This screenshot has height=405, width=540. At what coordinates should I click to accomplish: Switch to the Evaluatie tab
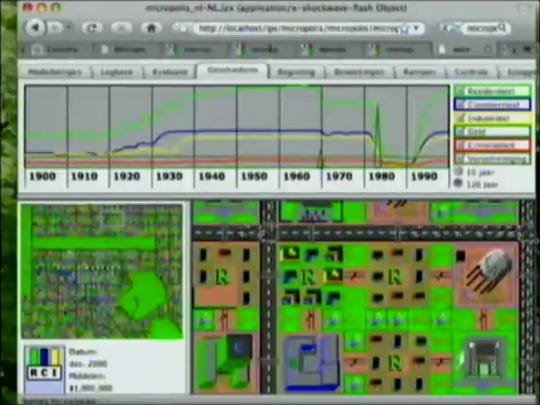(170, 72)
